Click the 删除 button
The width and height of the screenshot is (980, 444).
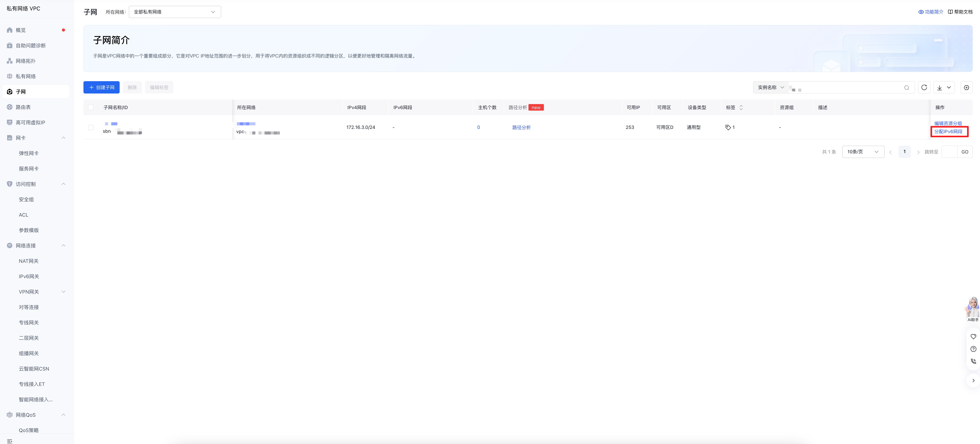click(x=132, y=88)
